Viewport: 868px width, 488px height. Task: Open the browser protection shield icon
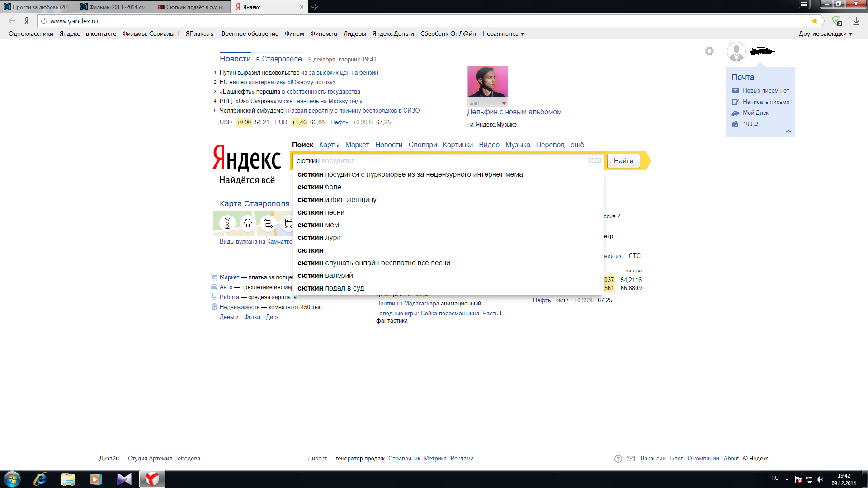coord(837,21)
